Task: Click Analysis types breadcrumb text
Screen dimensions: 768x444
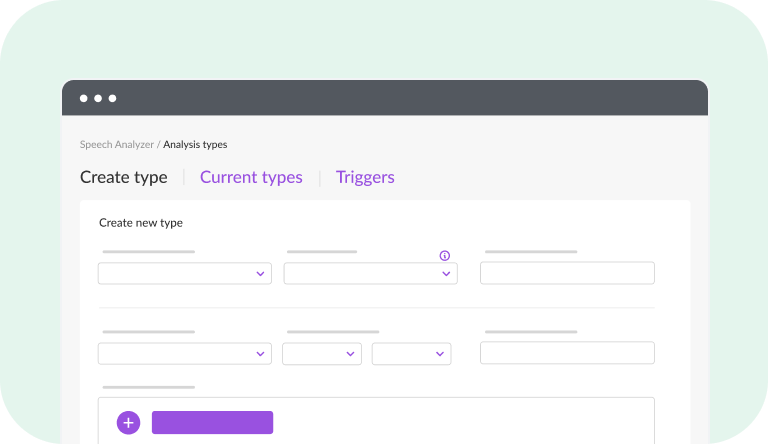Action: point(195,145)
